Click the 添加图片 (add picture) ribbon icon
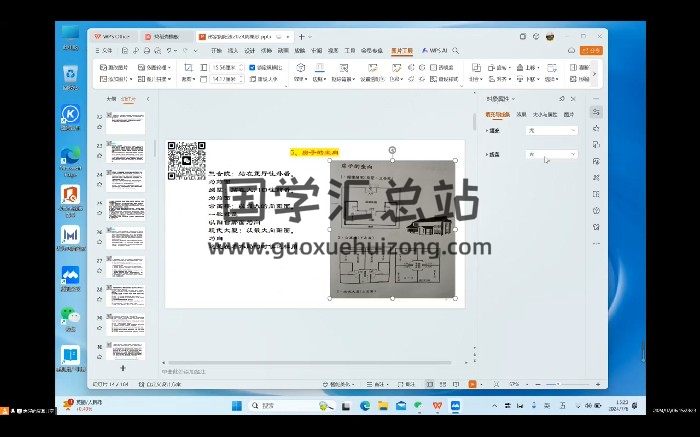This screenshot has width=700, height=437. click(x=105, y=65)
